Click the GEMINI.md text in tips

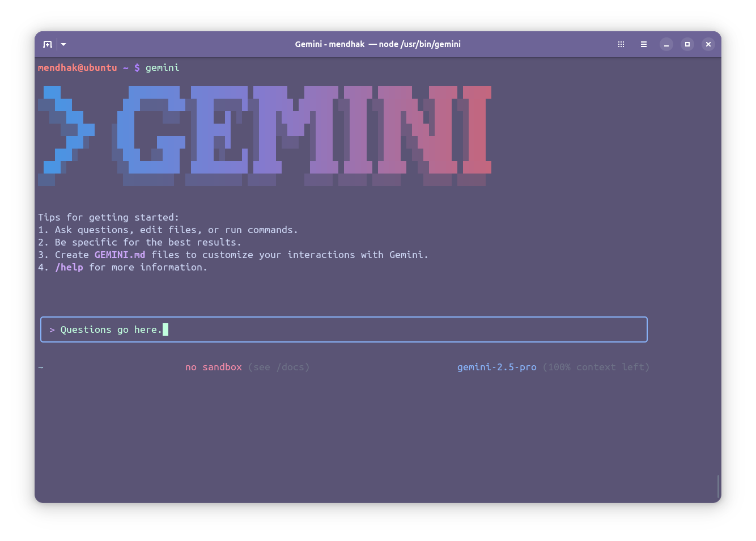pyautogui.click(x=120, y=255)
